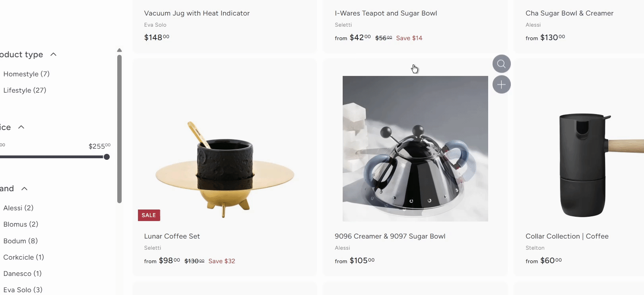Collapse the Product type filter section
Image resolution: width=644 pixels, height=295 pixels.
click(53, 54)
